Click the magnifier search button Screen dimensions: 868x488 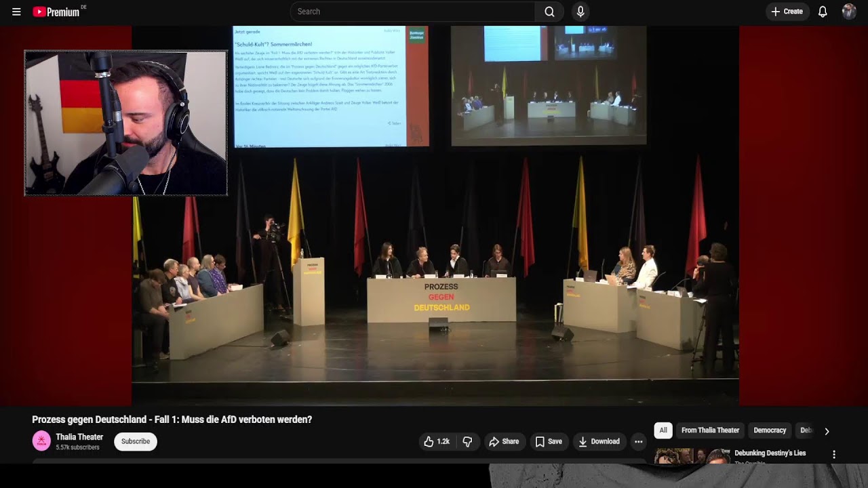coord(549,12)
